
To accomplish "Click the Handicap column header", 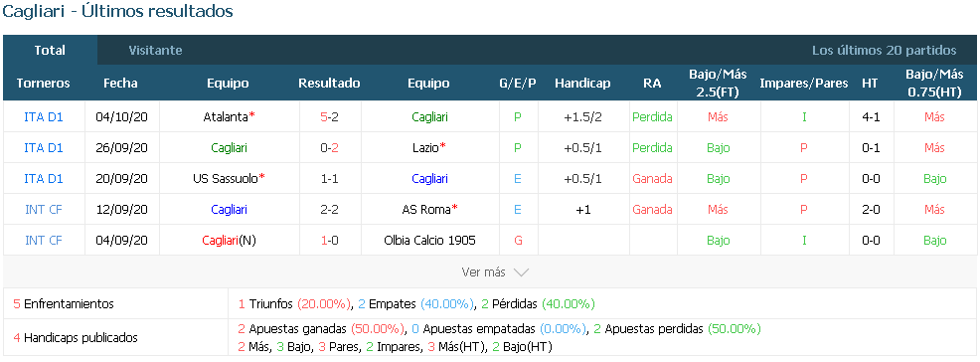I will pos(582,84).
